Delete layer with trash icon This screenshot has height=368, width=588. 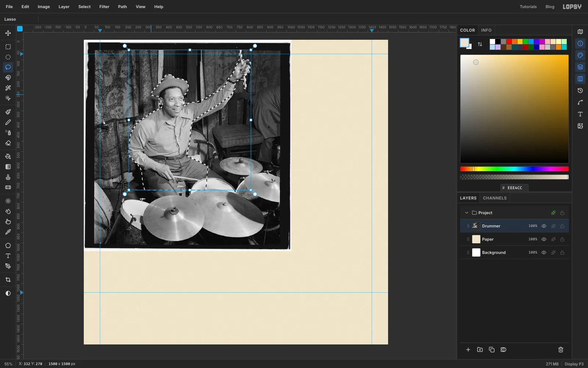coord(561,350)
